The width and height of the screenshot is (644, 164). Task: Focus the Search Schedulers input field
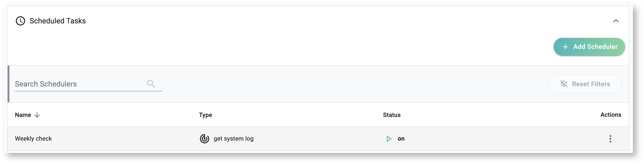tap(78, 84)
